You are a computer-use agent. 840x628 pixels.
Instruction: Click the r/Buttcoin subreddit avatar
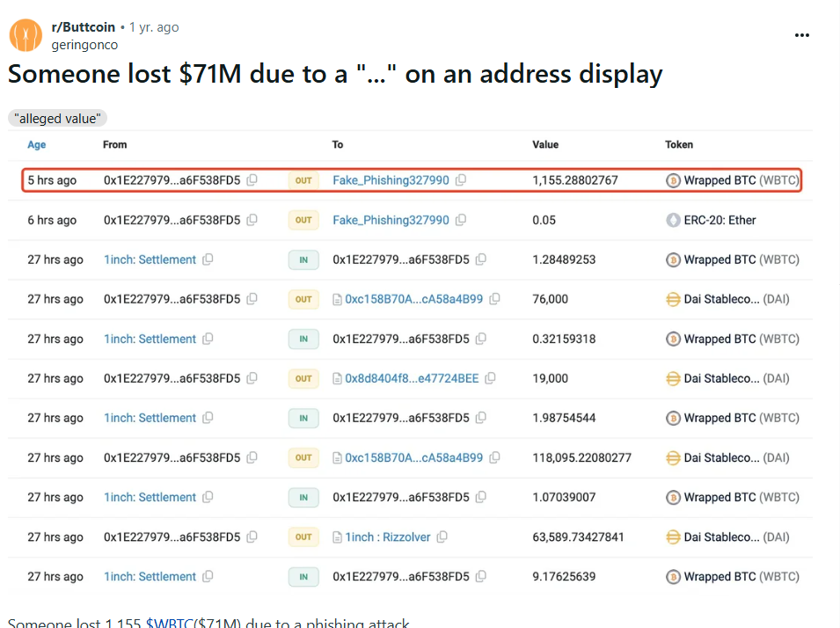click(26, 35)
